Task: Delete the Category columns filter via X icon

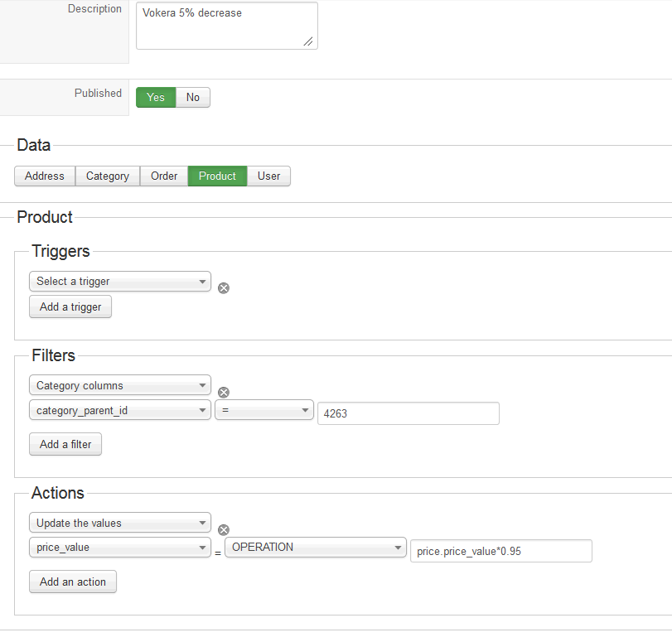Action: 224,393
